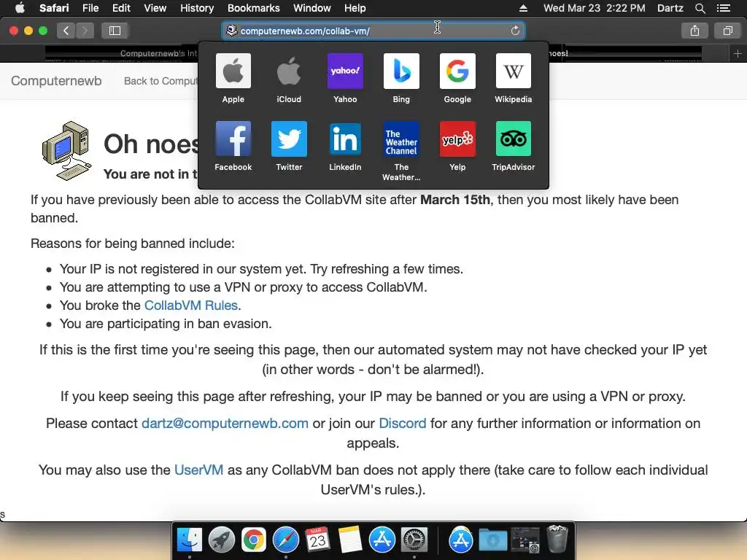Open Safari compass from the Dock
This screenshot has height=560, width=747.
[x=286, y=540]
